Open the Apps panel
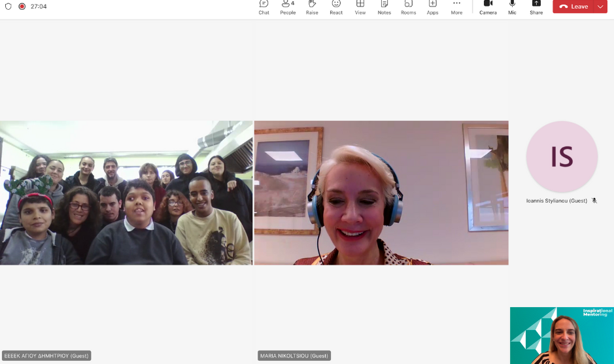Viewport: 614px width, 364px height. 432,7
